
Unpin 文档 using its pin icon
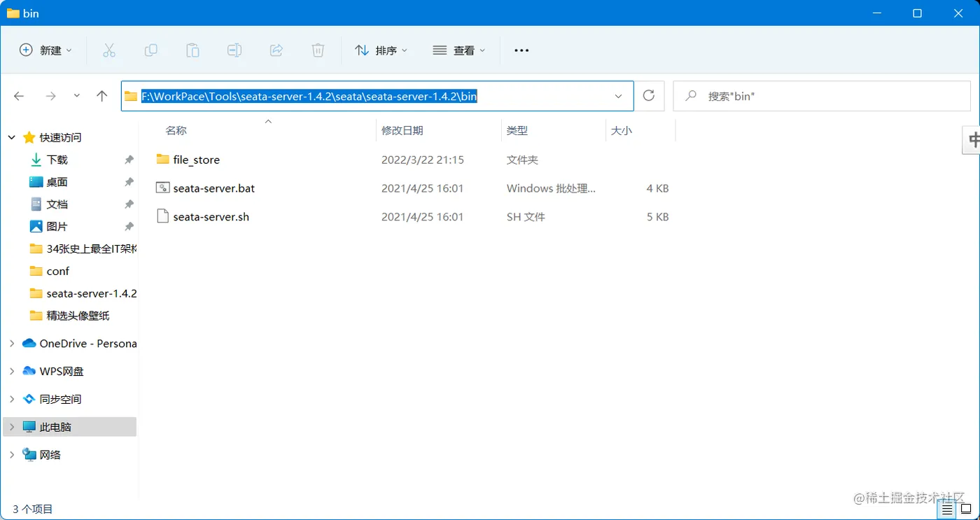tap(129, 204)
